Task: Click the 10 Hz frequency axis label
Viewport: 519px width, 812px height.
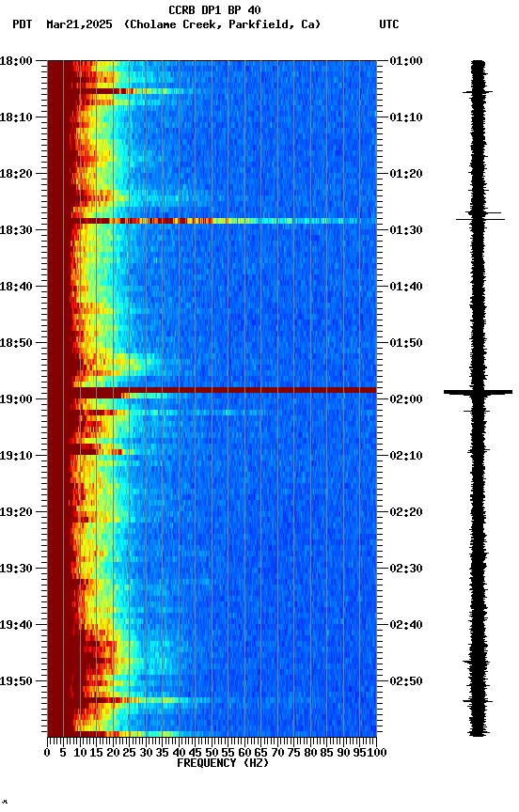Action: click(80, 753)
